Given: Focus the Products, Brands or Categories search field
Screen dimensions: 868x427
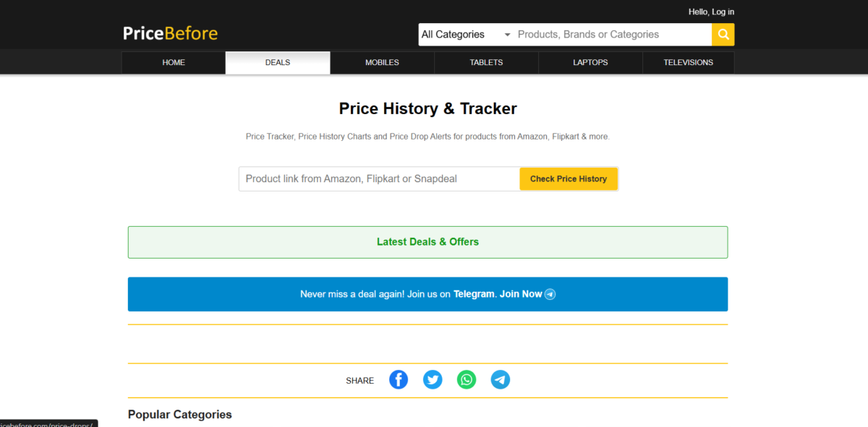Looking at the screenshot, I should [x=612, y=34].
